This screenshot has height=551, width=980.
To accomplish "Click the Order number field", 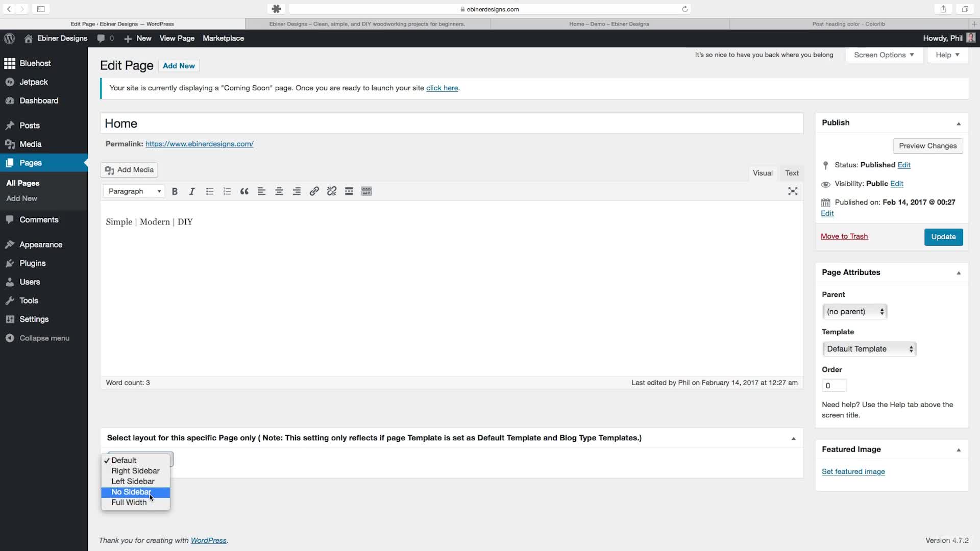I will click(x=834, y=386).
